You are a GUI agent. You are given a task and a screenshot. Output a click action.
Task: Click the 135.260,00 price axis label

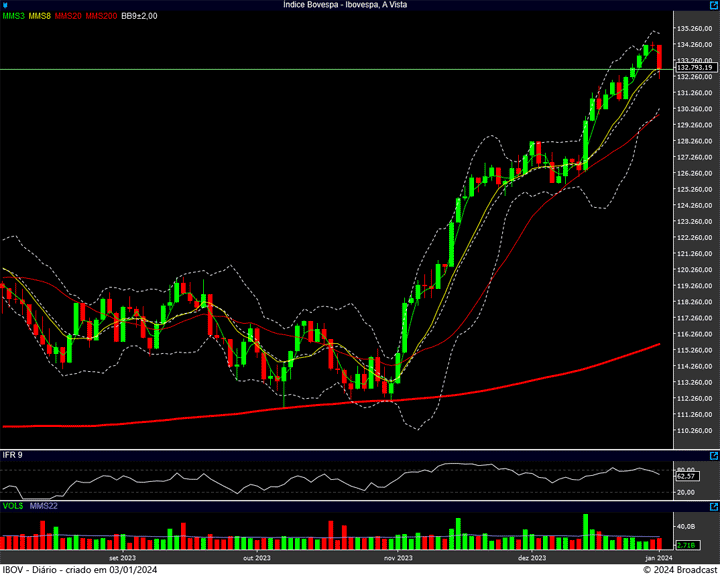point(695,28)
